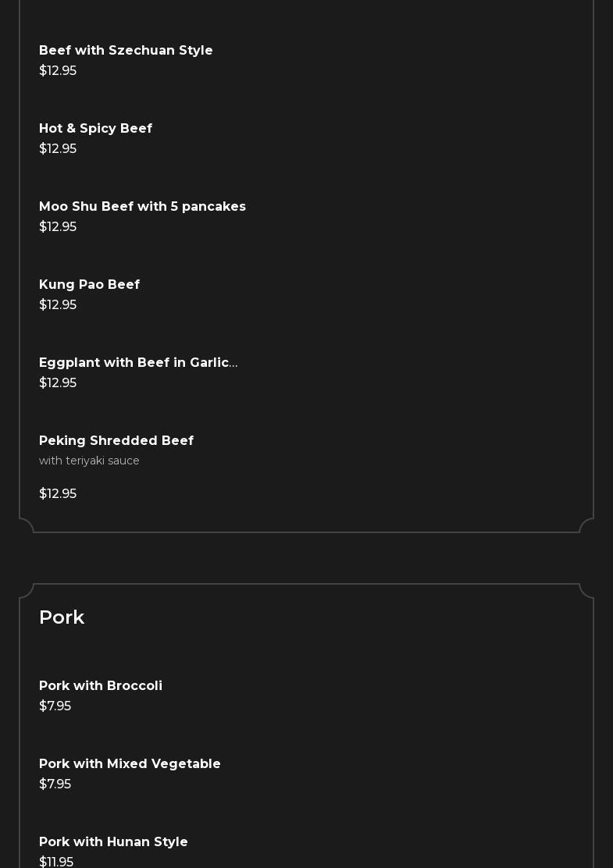Click the 'with teriyaki sauce' description text
Viewport: 613px width, 868px height.
tap(89, 461)
